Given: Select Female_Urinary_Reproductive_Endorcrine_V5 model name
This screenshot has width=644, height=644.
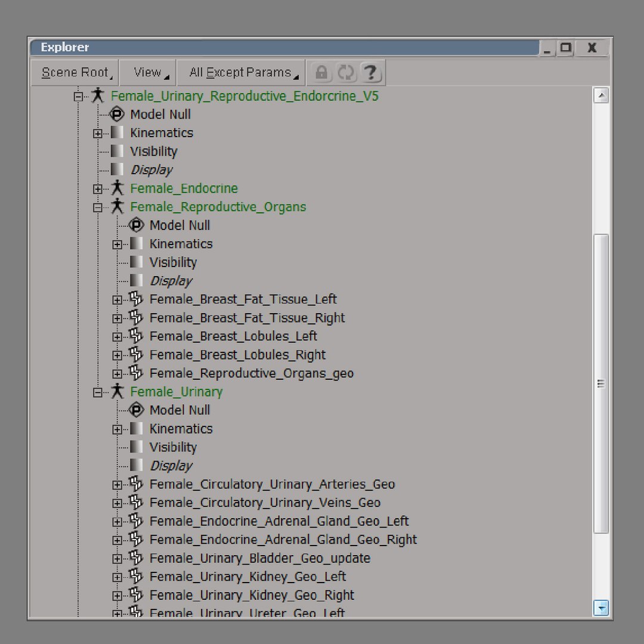Looking at the screenshot, I should (x=244, y=96).
